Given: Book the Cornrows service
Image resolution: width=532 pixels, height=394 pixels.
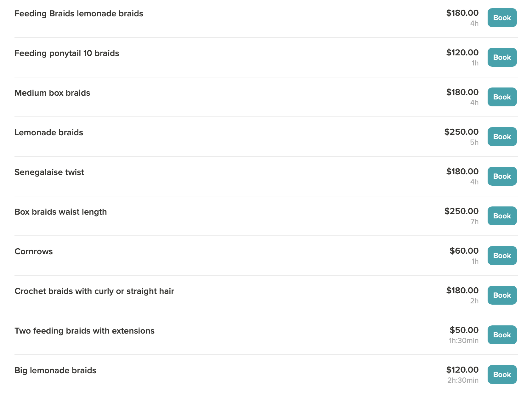Looking at the screenshot, I should [x=502, y=256].
